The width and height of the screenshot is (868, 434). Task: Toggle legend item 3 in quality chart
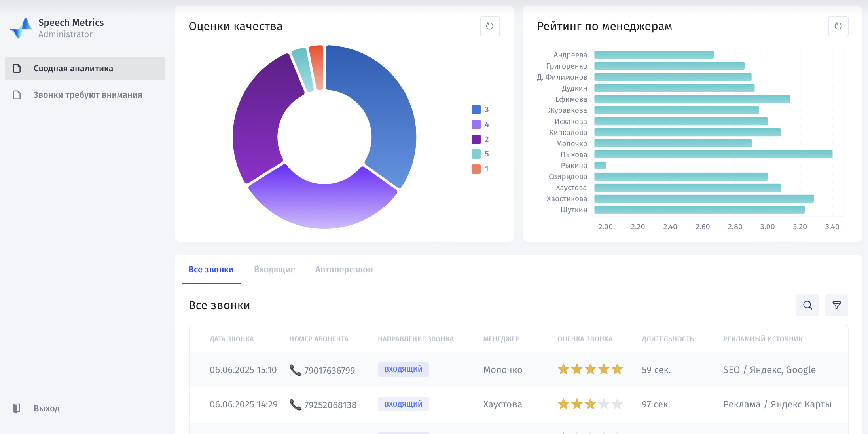(480, 109)
